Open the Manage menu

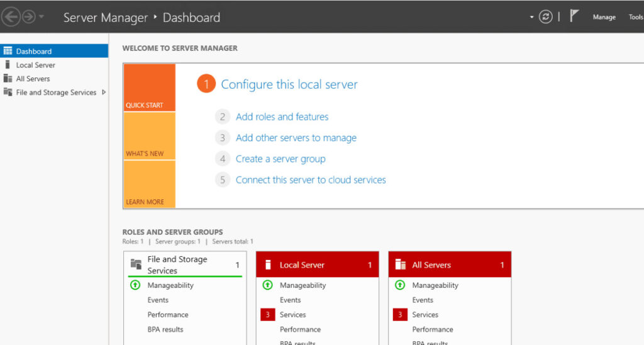pyautogui.click(x=604, y=17)
